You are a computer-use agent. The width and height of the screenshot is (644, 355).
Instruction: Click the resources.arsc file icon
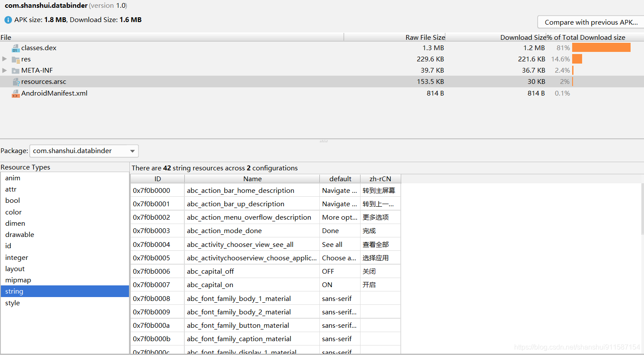16,82
